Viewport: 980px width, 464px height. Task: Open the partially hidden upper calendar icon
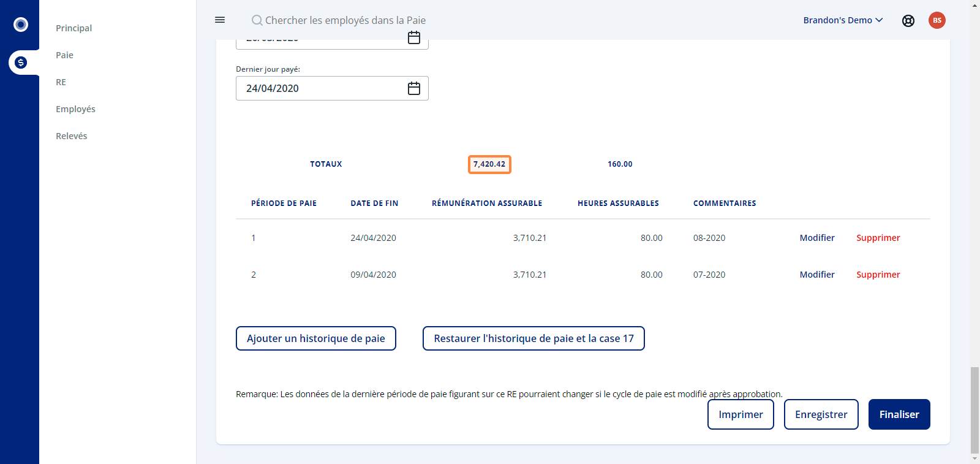tap(414, 38)
